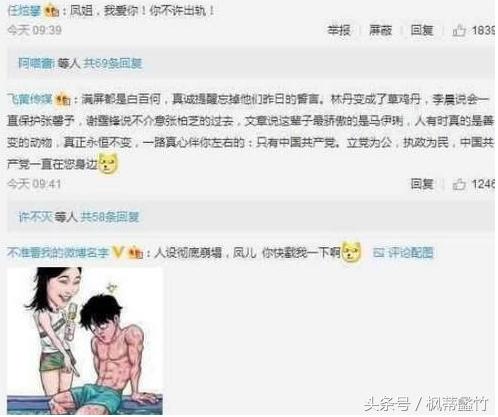Open the 评论配图 comment image link
This screenshot has height=417, width=498.
(410, 252)
